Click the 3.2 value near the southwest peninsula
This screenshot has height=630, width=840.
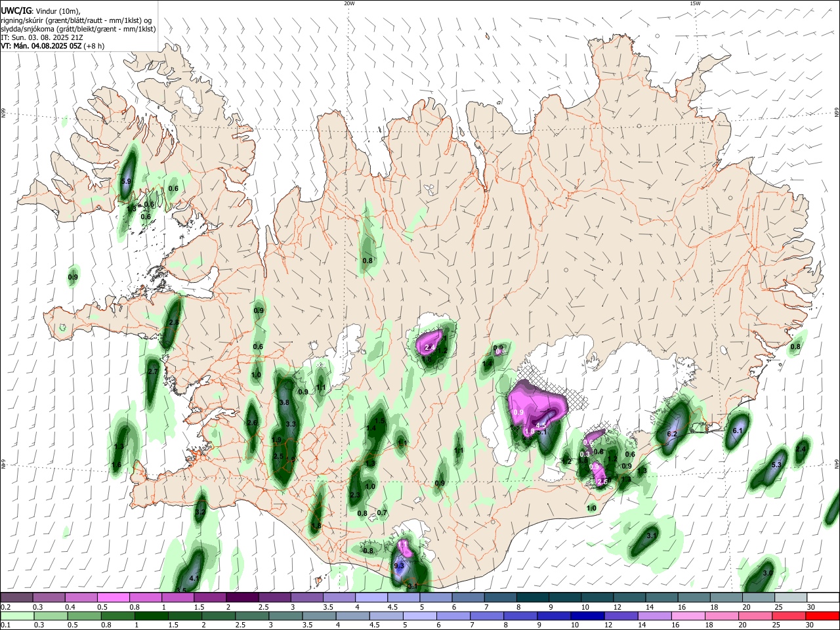(x=201, y=512)
